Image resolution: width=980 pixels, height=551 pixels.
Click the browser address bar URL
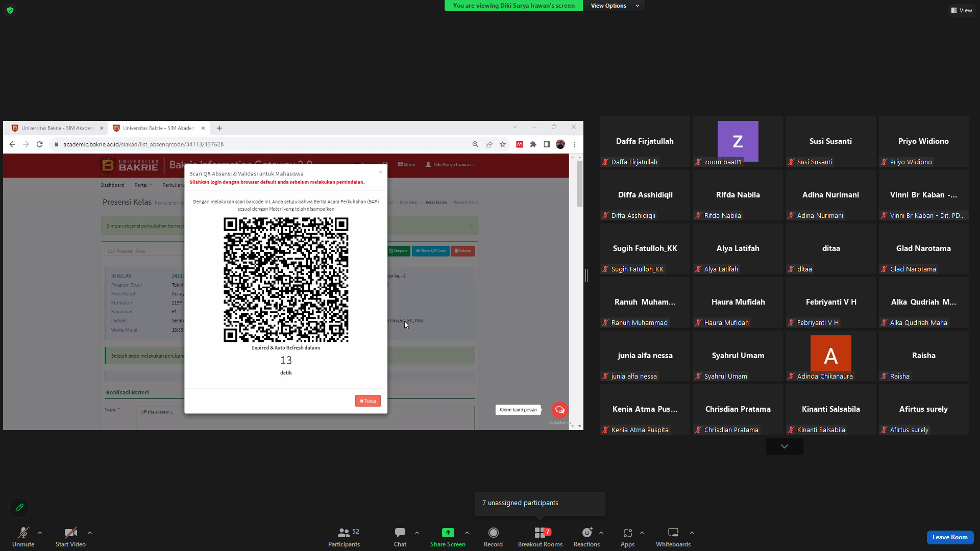coord(143,144)
